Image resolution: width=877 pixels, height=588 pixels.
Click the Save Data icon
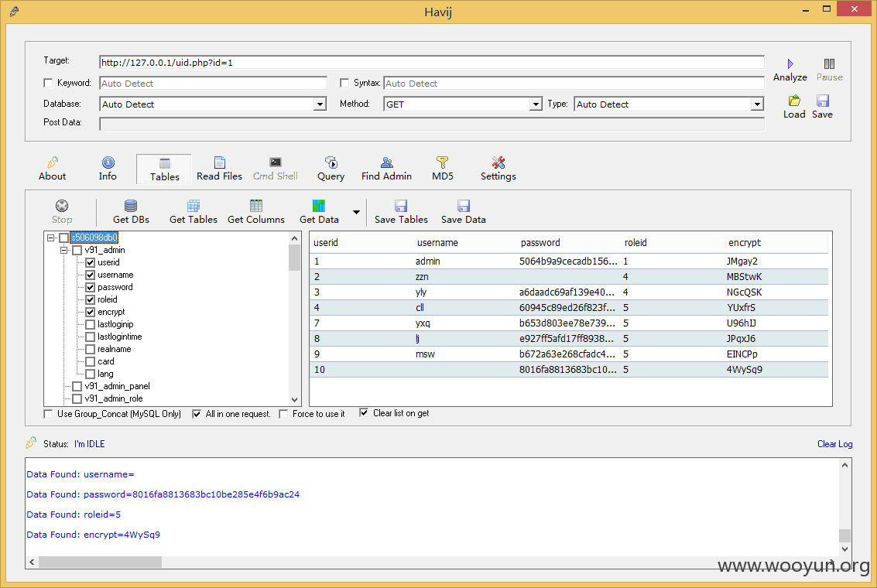464,206
